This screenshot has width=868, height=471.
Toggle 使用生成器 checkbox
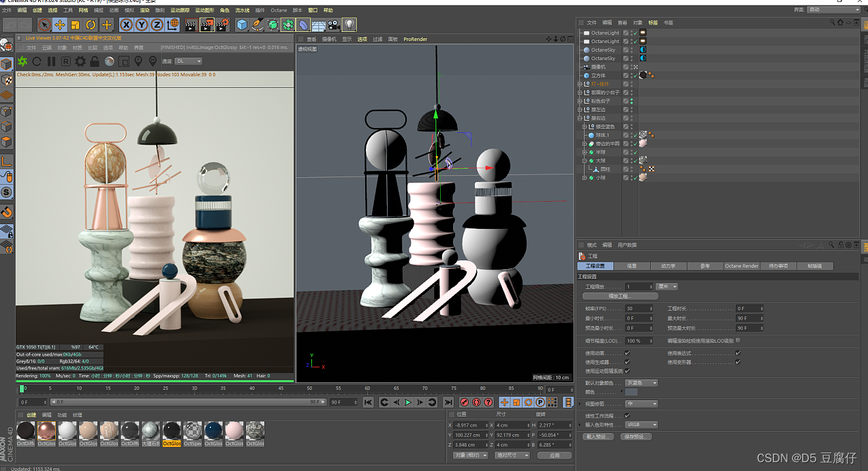pos(627,362)
